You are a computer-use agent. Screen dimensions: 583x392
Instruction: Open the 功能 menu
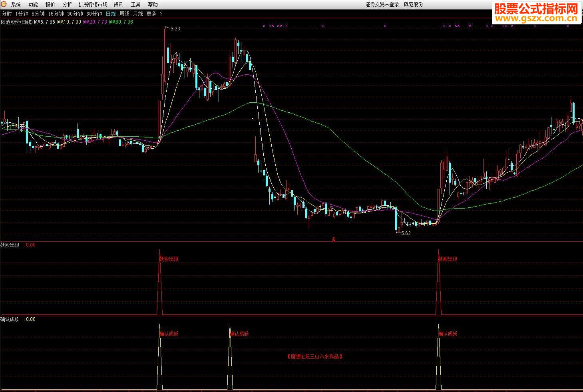pos(33,5)
